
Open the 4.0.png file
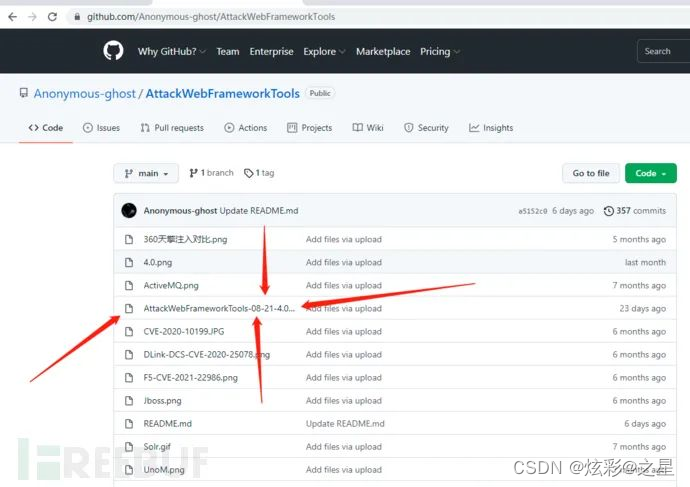point(158,263)
